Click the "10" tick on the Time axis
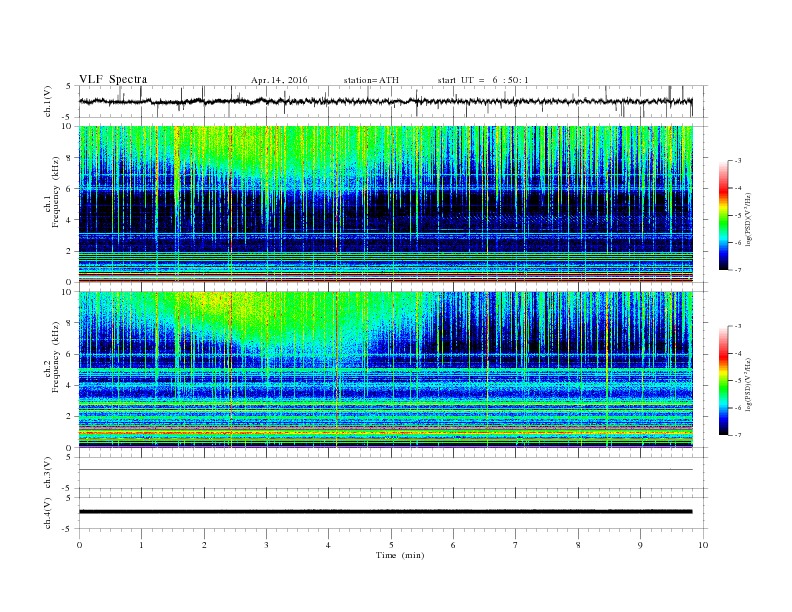This screenshot has height=612, width=792. pos(703,545)
